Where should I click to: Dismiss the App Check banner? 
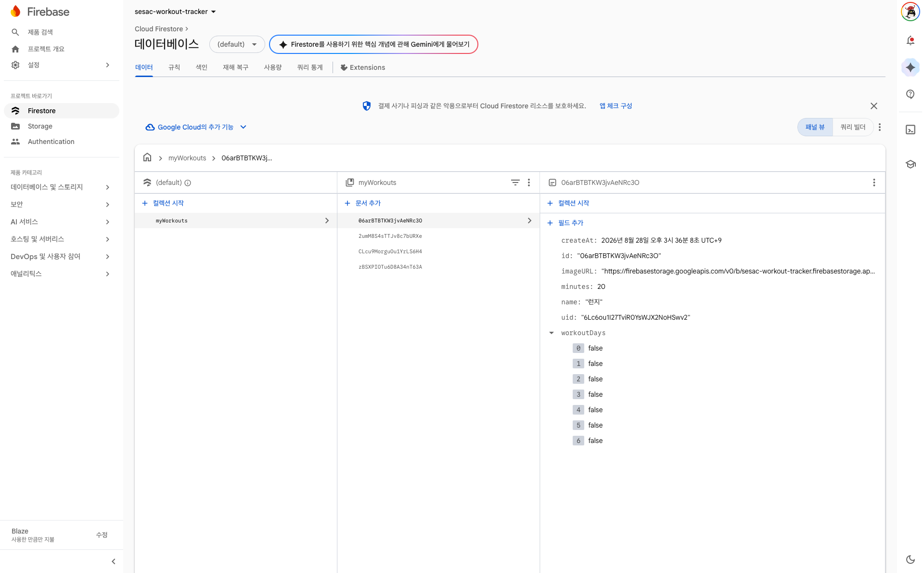tap(874, 106)
